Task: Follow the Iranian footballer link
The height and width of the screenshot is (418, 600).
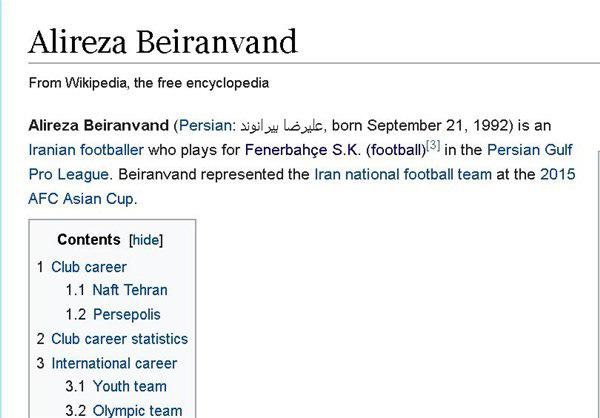Action: 86,150
